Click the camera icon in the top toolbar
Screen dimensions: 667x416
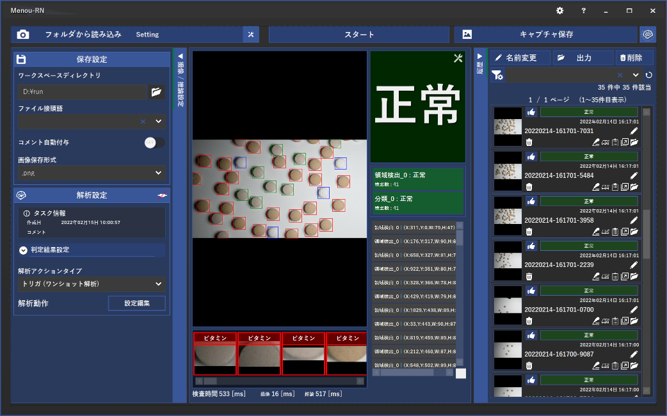(x=23, y=34)
